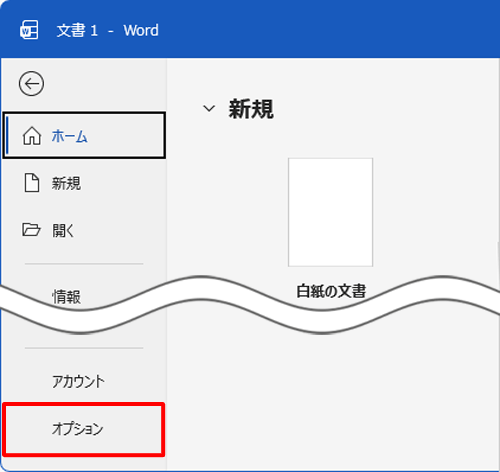Click the 文書 1 - Word title text

pyautogui.click(x=108, y=30)
